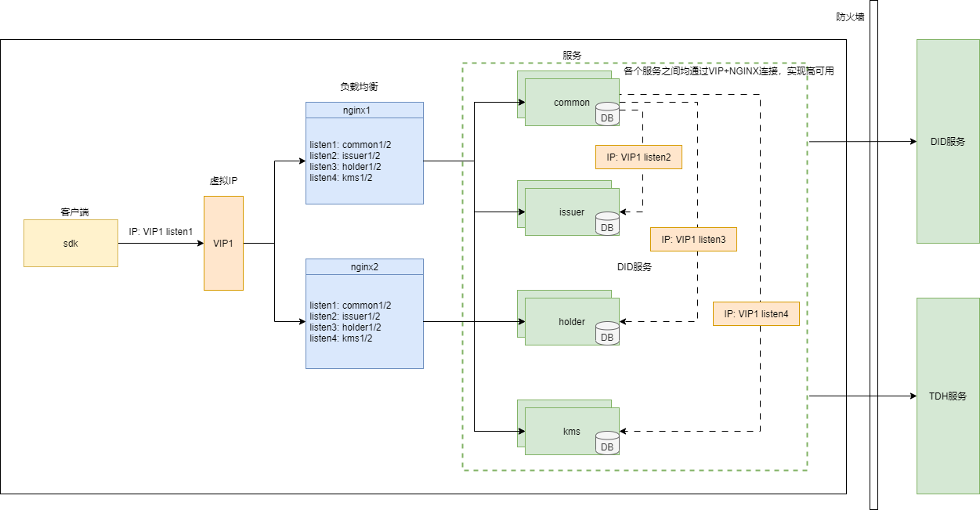980x510 pixels.
Task: Click the orange VIP1 virtual IP box
Action: (x=223, y=243)
